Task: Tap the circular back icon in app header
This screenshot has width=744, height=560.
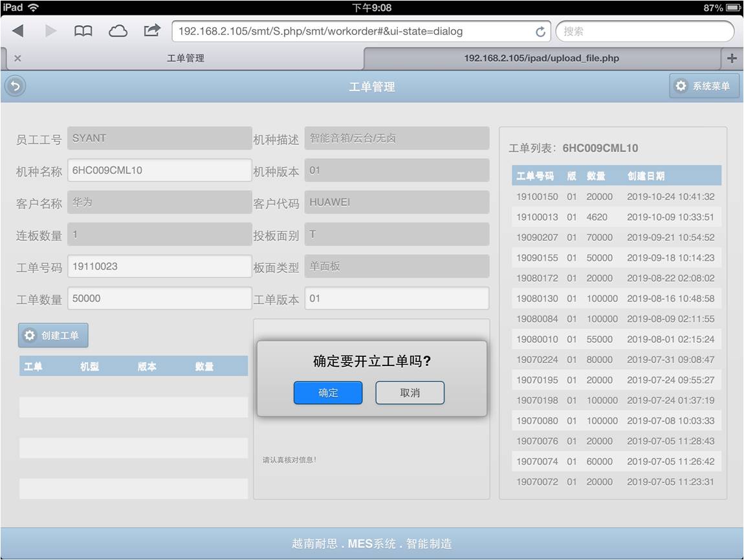Action: click(15, 86)
